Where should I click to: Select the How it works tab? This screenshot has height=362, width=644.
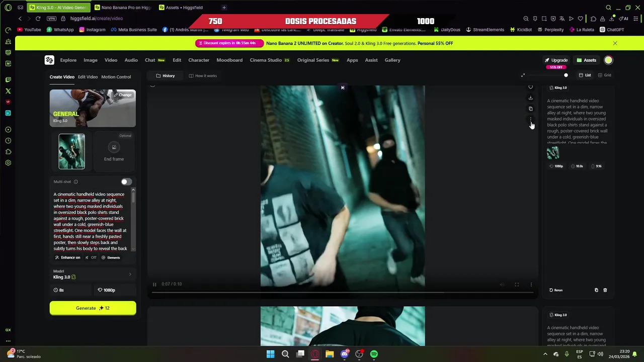[203, 76]
